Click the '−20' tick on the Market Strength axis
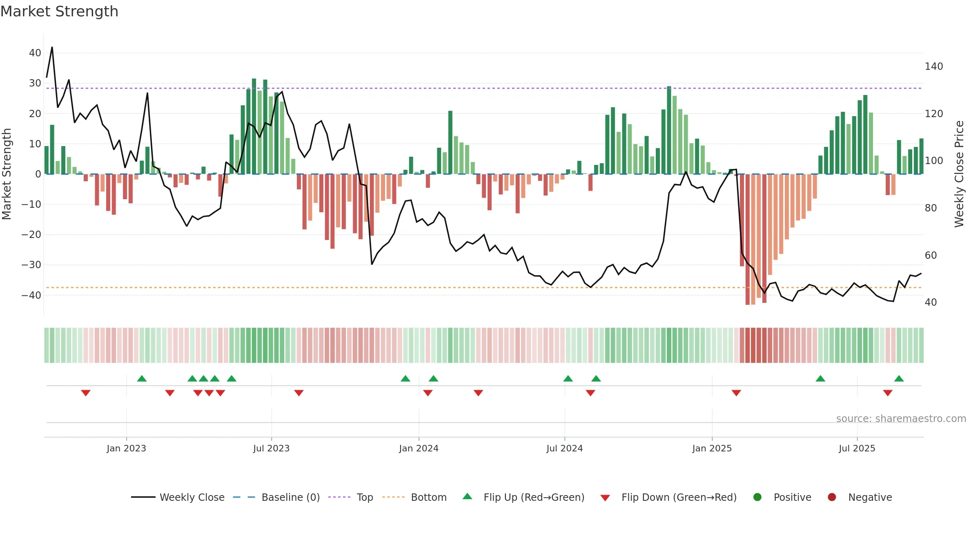 coord(31,235)
